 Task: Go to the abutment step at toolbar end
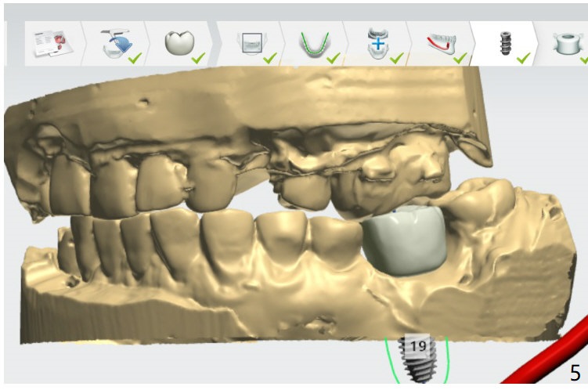(566, 45)
